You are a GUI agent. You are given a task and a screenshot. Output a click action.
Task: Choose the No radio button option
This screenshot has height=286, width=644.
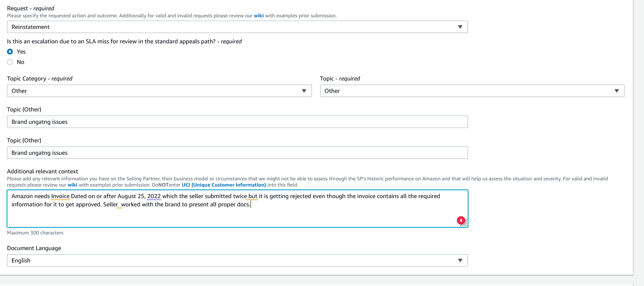click(10, 62)
